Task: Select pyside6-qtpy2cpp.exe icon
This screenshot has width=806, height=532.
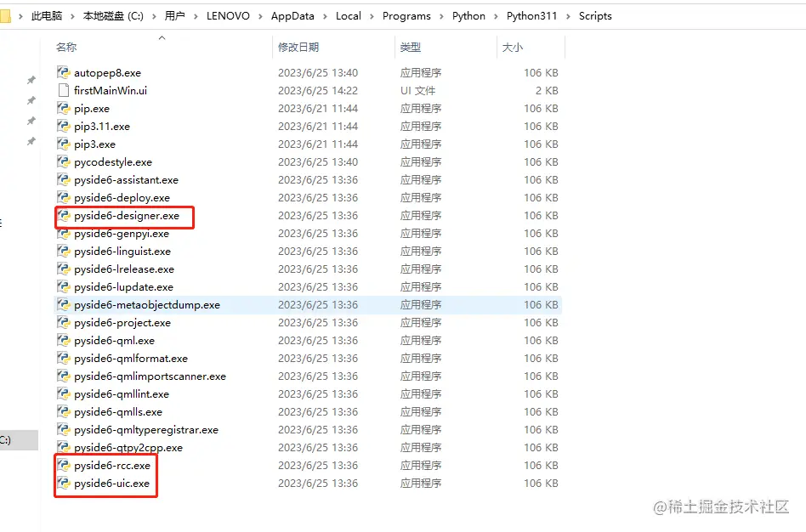Action: pos(63,448)
